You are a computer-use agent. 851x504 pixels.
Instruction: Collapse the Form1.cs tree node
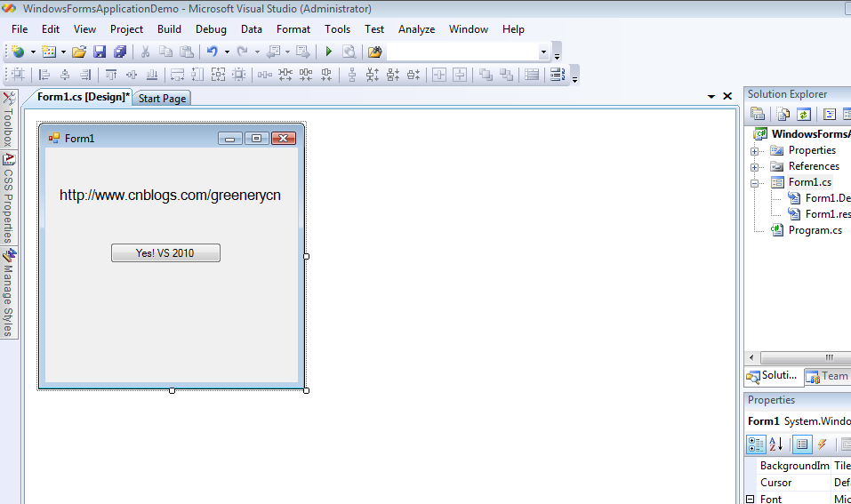[754, 183]
